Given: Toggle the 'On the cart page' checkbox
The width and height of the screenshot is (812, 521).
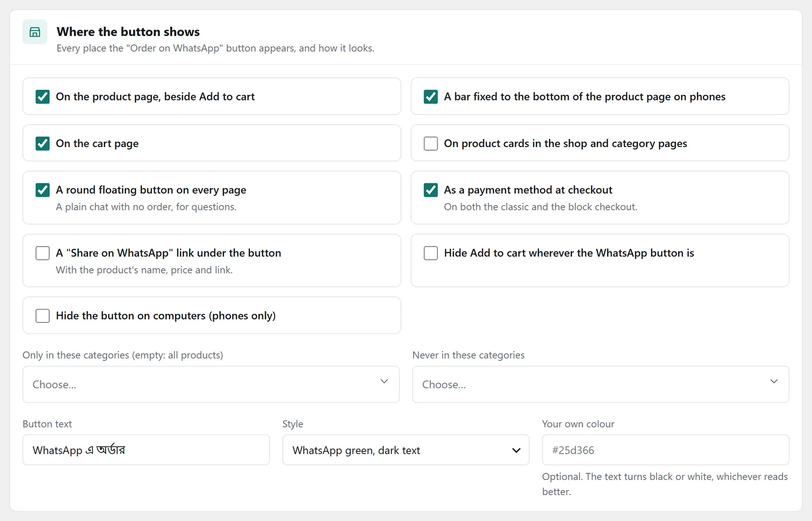Looking at the screenshot, I should (x=43, y=144).
